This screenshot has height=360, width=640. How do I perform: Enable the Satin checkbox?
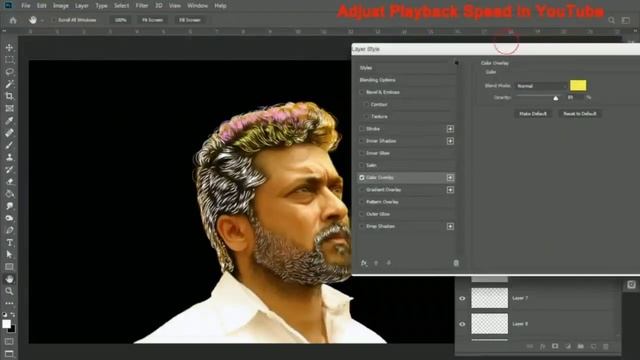362,165
